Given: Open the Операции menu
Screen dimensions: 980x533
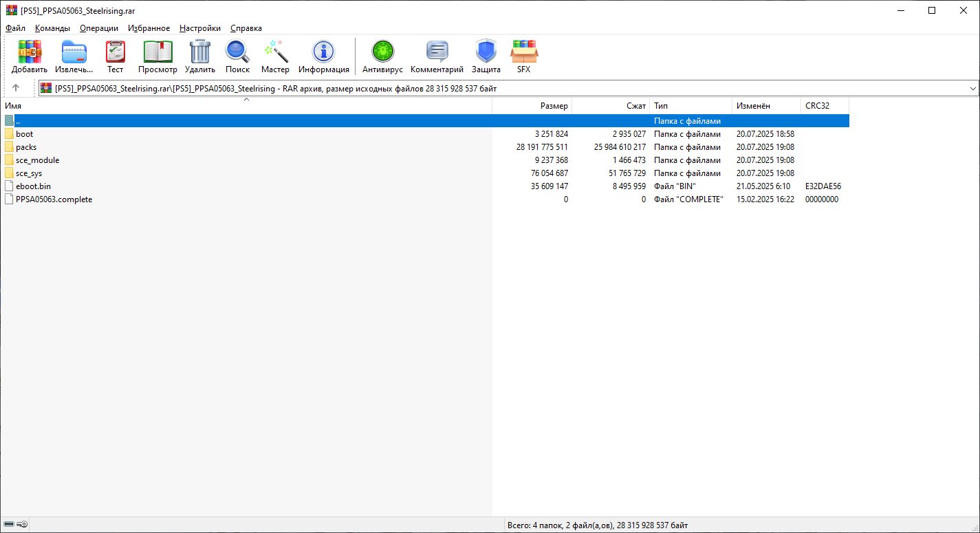Looking at the screenshot, I should [x=99, y=28].
